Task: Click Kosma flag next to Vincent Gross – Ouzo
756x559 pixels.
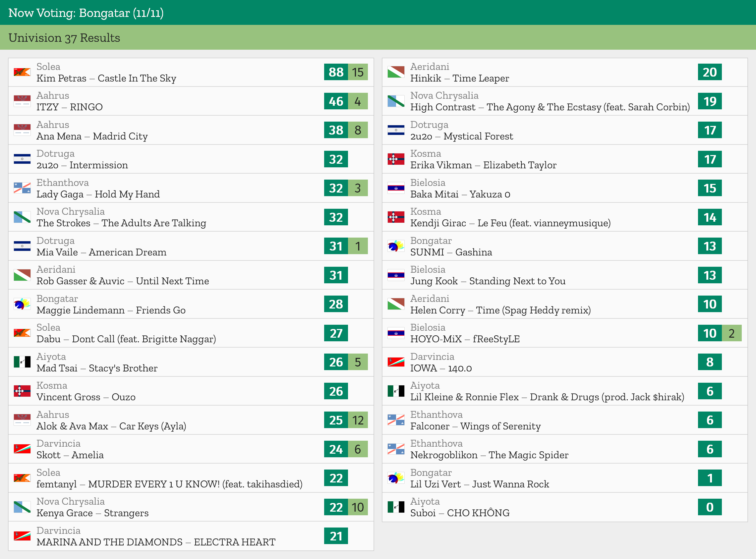Action: [22, 391]
